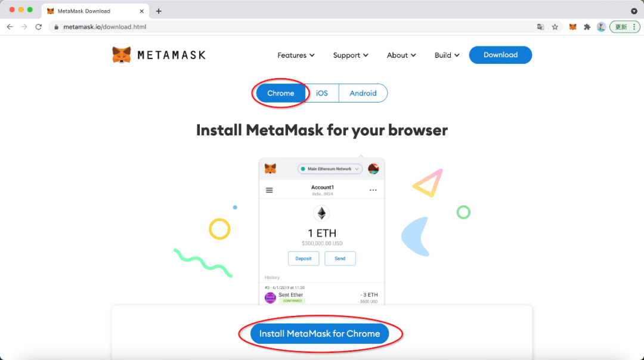
Task: Switch to the iOS platform tab
Action: pyautogui.click(x=322, y=93)
